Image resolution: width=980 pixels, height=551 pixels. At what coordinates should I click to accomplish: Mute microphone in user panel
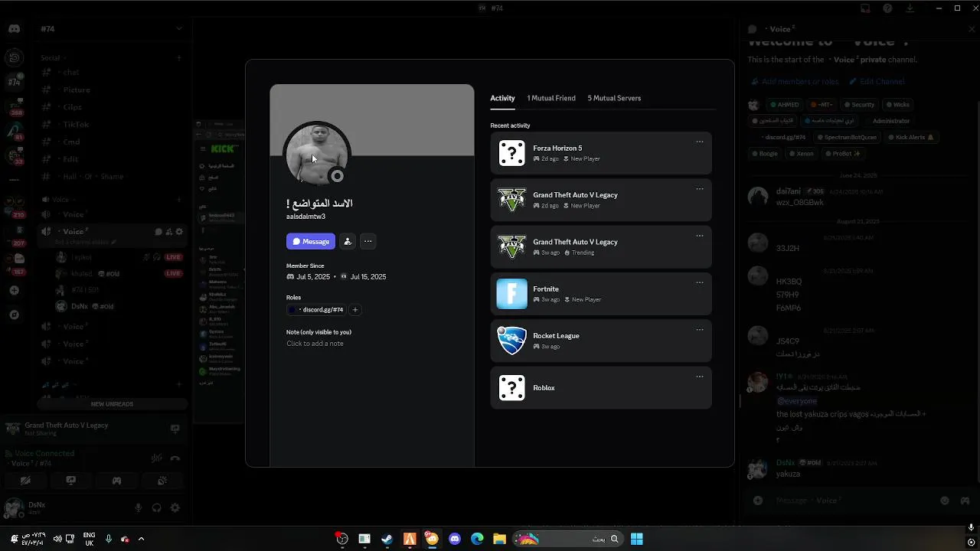pyautogui.click(x=139, y=507)
